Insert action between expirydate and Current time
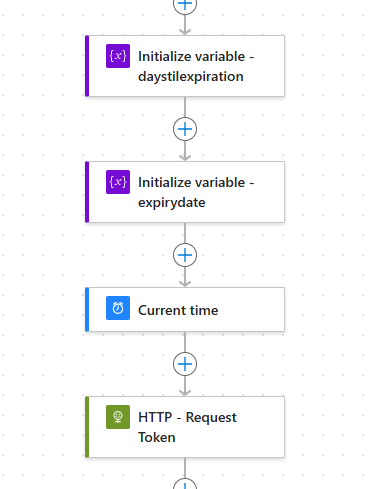The height and width of the screenshot is (489, 368). (185, 255)
